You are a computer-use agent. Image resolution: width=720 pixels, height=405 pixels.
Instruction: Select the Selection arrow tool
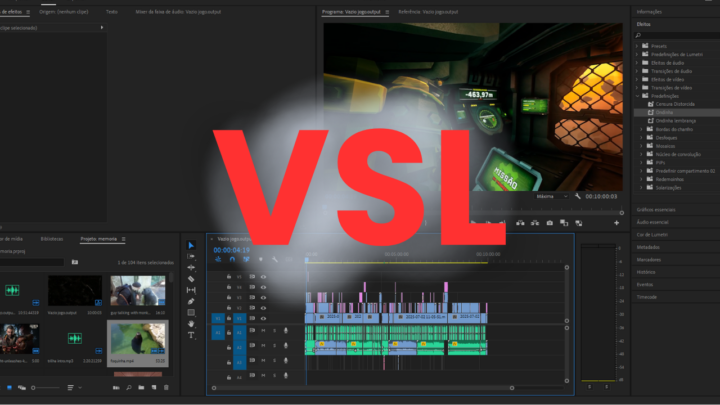tap(191, 246)
